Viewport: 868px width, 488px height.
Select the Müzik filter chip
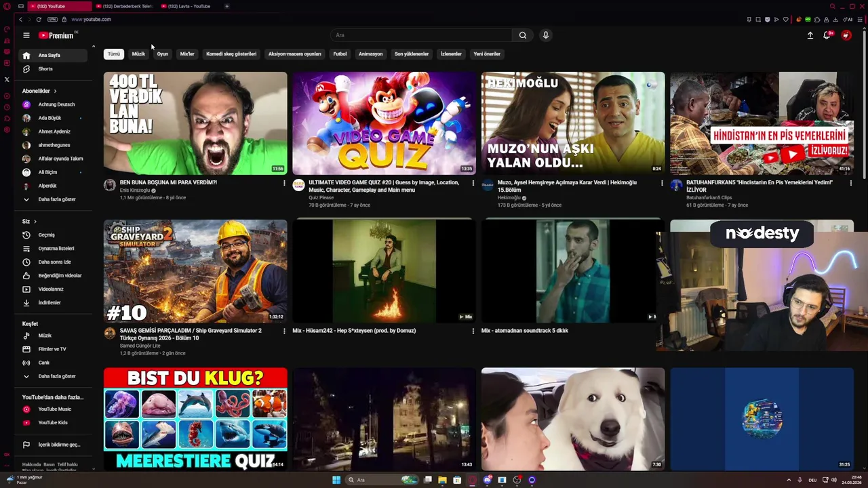pos(138,54)
